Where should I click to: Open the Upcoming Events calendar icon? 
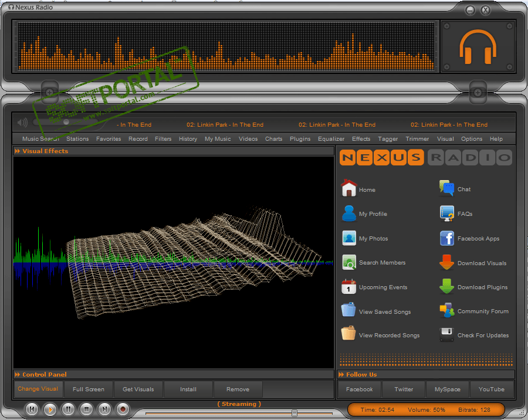coord(349,287)
